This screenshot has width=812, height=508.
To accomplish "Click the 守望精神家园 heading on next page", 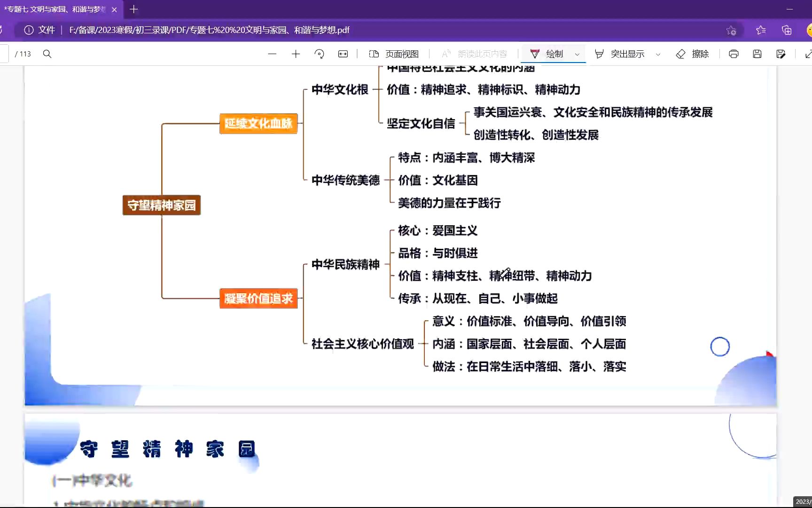I will point(168,449).
